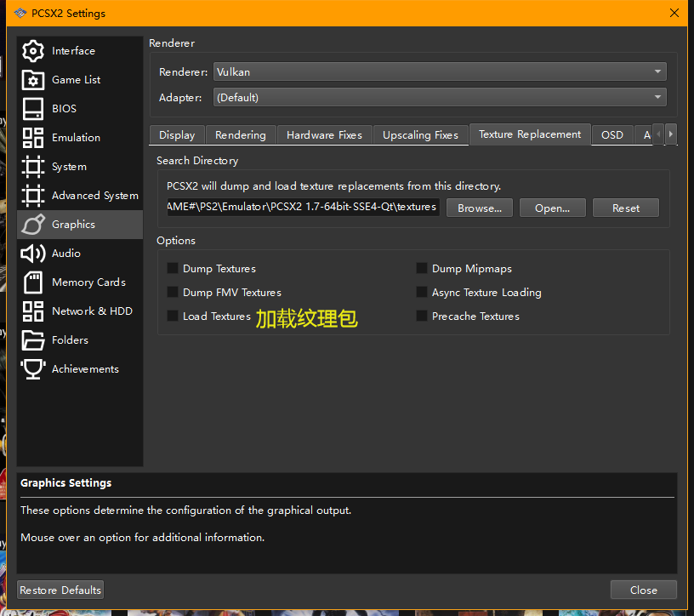Open the Upscaling Fixes tab
Screen dimensions: 694x616
[420, 135]
